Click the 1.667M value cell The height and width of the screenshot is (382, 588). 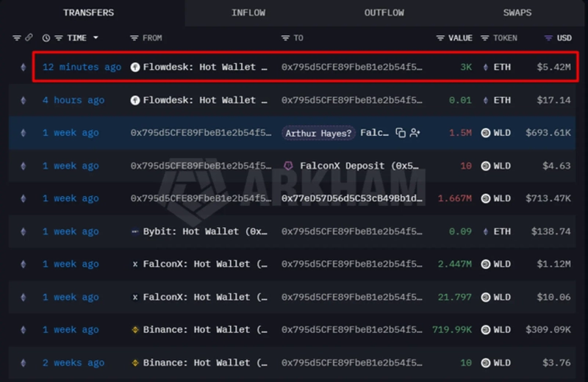455,198
